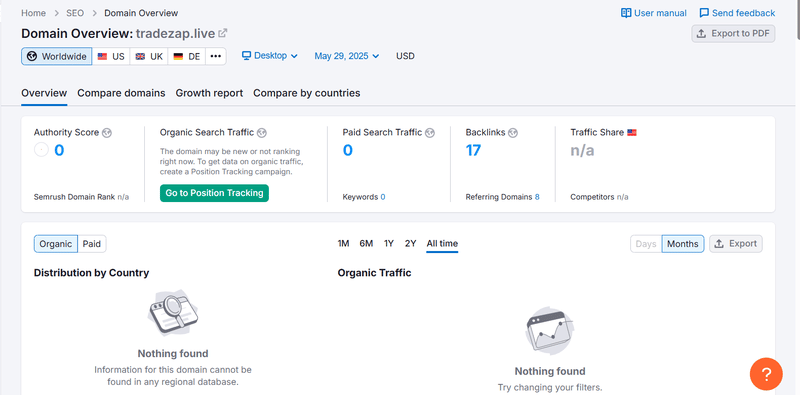Image resolution: width=800 pixels, height=395 pixels.
Task: Open the Send feedback link
Action: pos(737,13)
